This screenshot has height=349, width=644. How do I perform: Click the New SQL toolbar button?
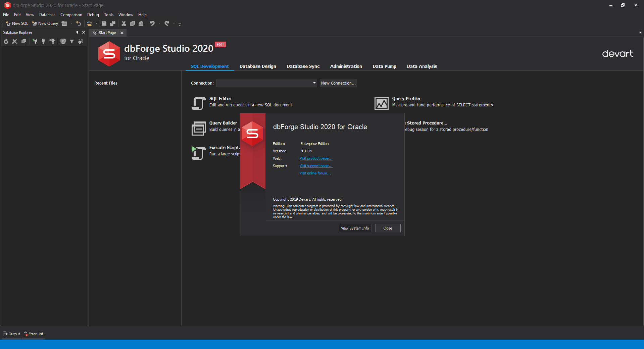click(17, 23)
